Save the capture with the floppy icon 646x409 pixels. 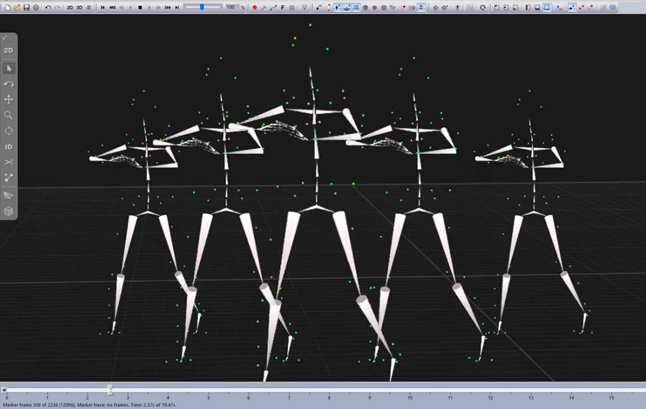point(26,7)
